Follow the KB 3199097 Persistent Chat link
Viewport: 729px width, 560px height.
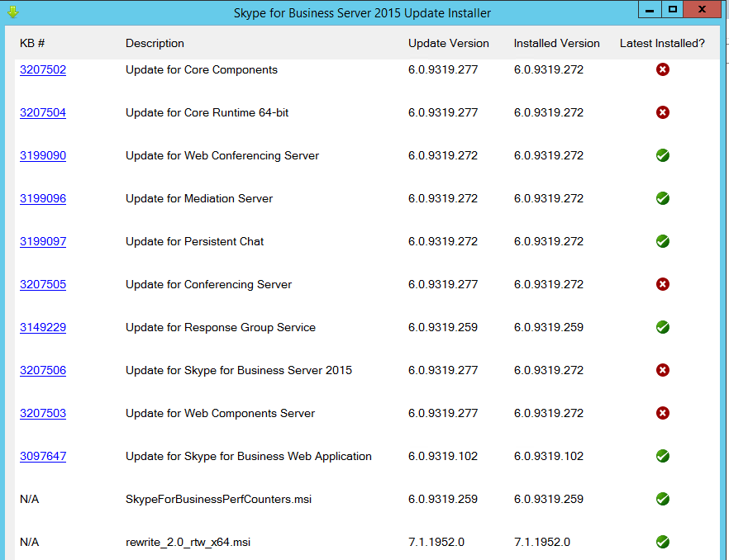tap(43, 242)
